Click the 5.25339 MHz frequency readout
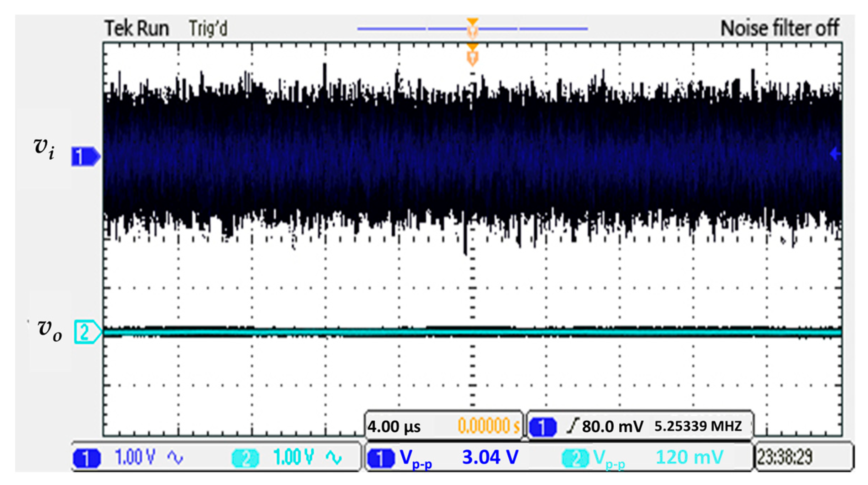 coord(698,426)
